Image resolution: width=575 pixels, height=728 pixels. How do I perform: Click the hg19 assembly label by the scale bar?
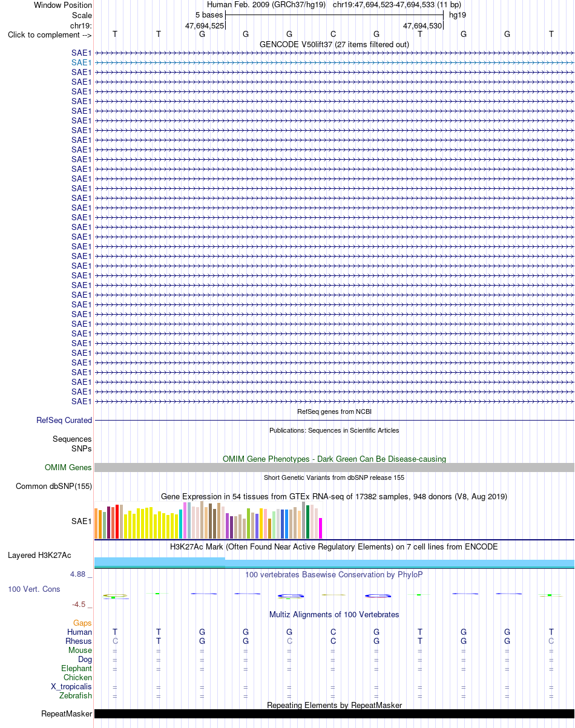click(x=458, y=15)
